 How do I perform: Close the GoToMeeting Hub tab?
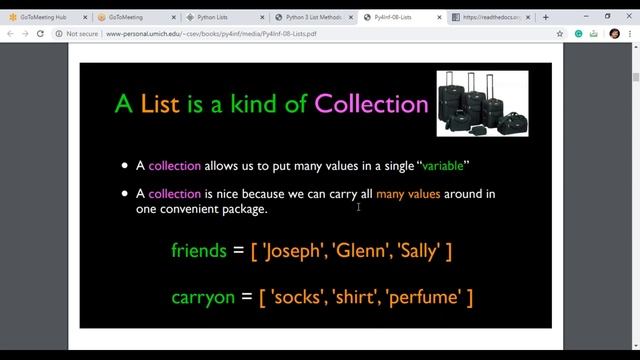tap(85, 17)
